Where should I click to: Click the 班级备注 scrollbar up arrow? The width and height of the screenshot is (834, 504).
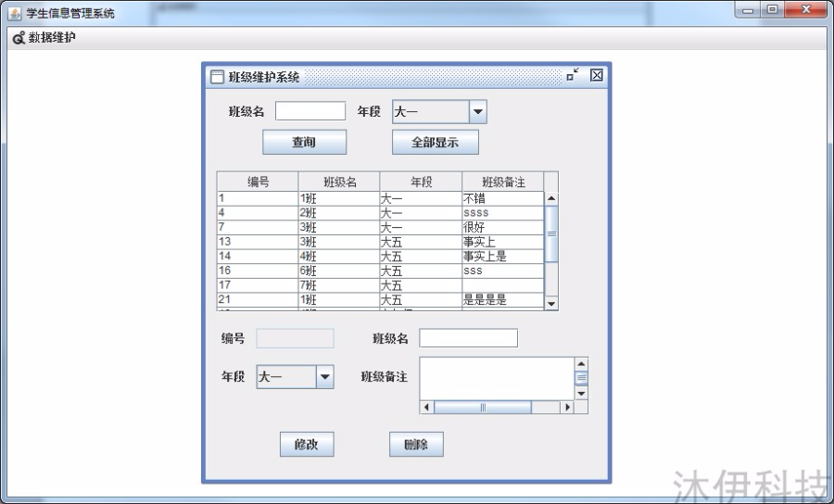click(581, 364)
